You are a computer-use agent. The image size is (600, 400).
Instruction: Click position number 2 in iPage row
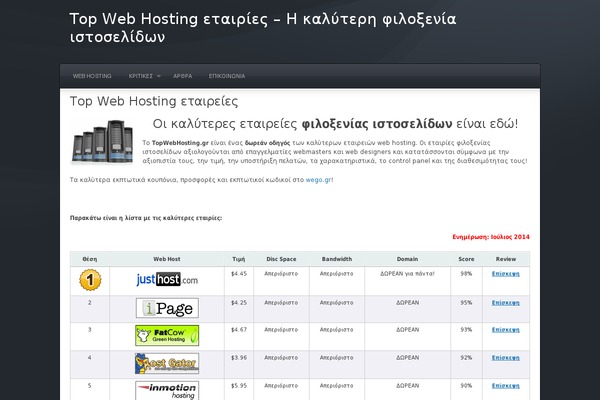pyautogui.click(x=90, y=303)
